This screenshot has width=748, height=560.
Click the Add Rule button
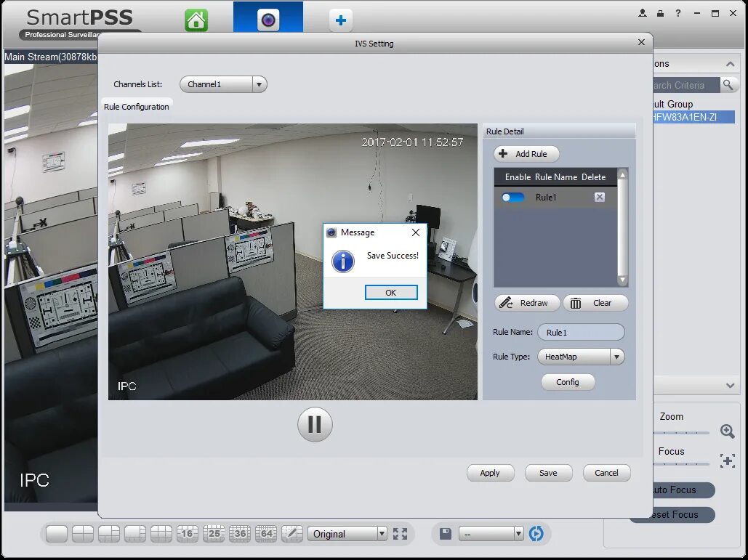[526, 154]
